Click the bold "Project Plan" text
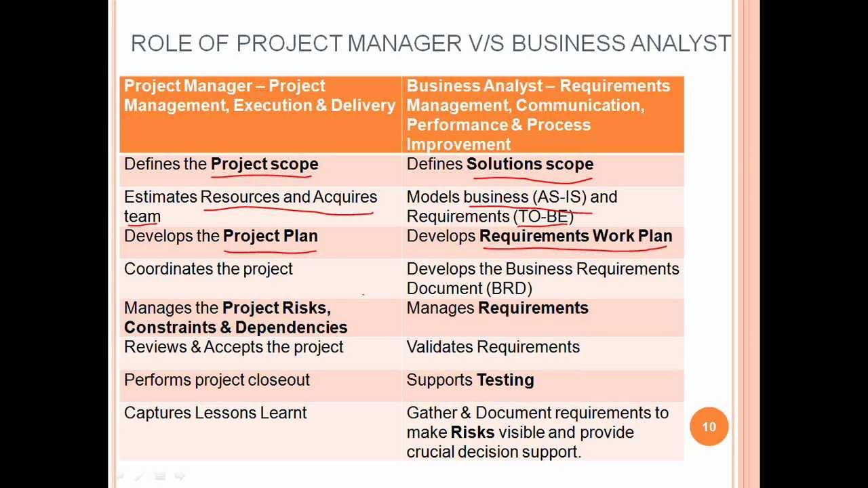Image resolution: width=868 pixels, height=488 pixels. click(x=270, y=236)
